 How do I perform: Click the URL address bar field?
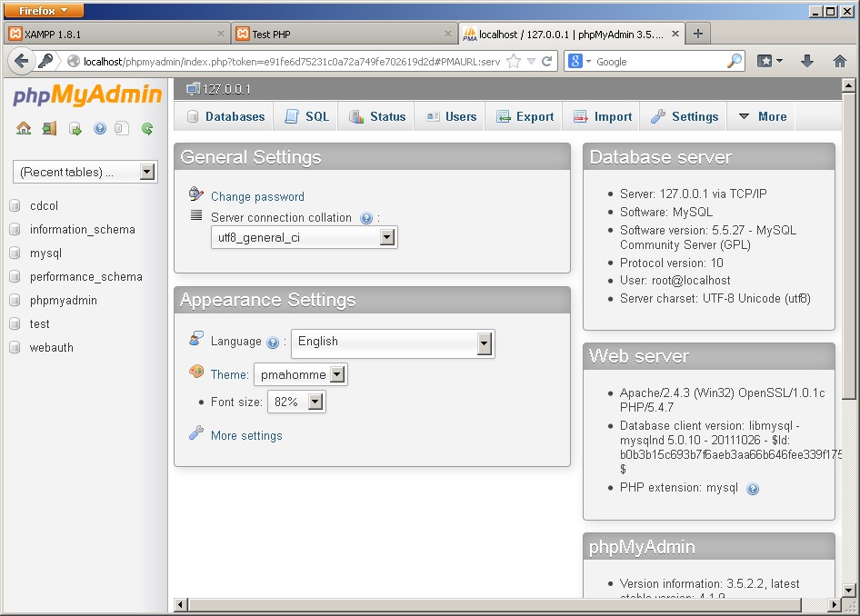(x=291, y=62)
